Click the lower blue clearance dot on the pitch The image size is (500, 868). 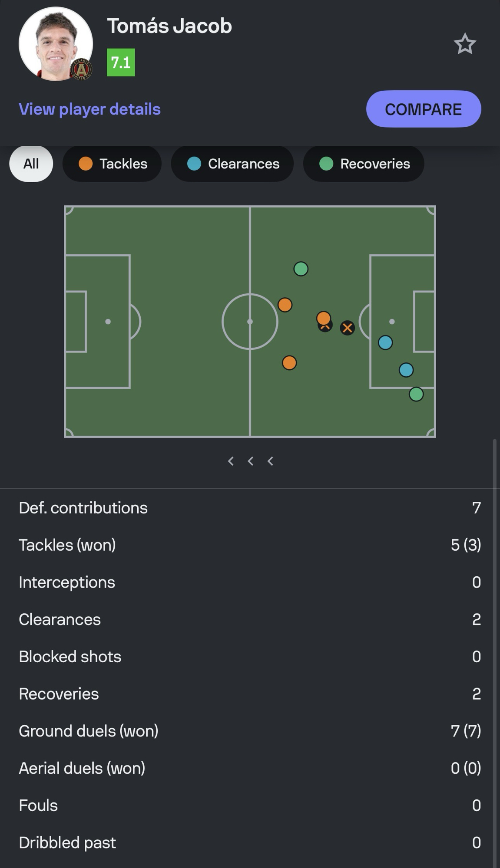(x=406, y=370)
